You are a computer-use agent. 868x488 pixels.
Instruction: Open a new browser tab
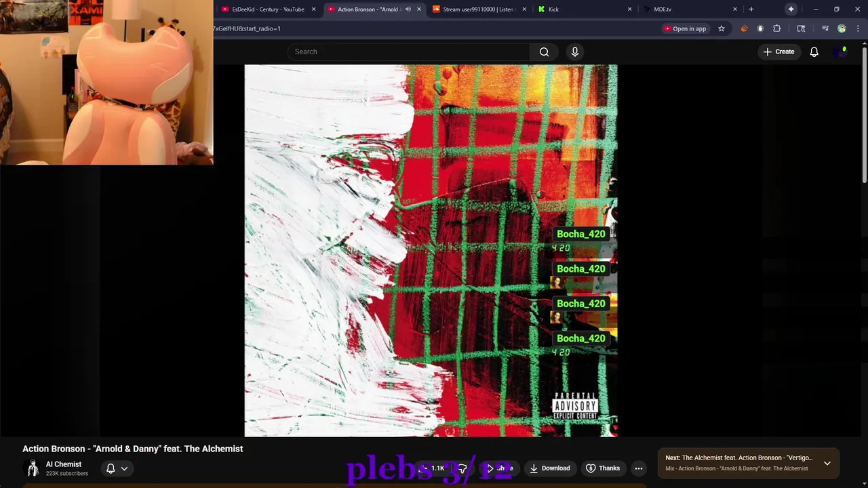point(751,9)
